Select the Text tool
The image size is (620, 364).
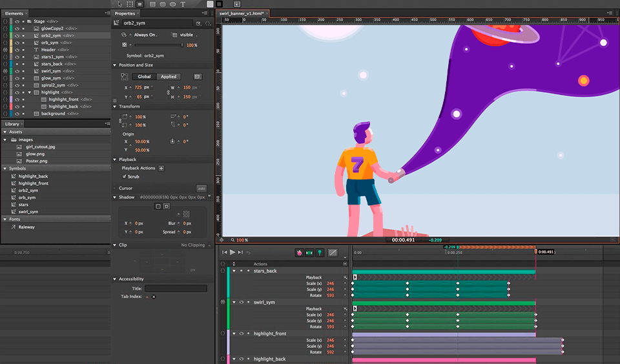coord(183,5)
